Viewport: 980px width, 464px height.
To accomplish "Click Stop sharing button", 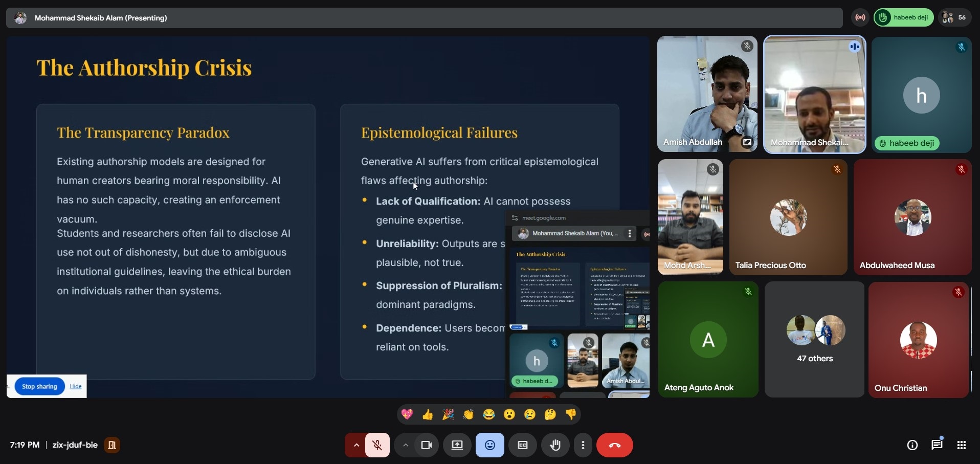I will 39,386.
